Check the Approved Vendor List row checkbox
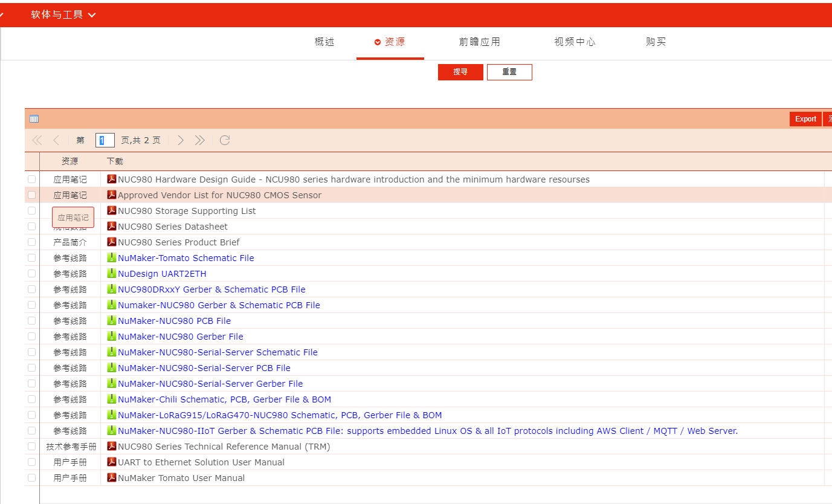 coord(31,195)
